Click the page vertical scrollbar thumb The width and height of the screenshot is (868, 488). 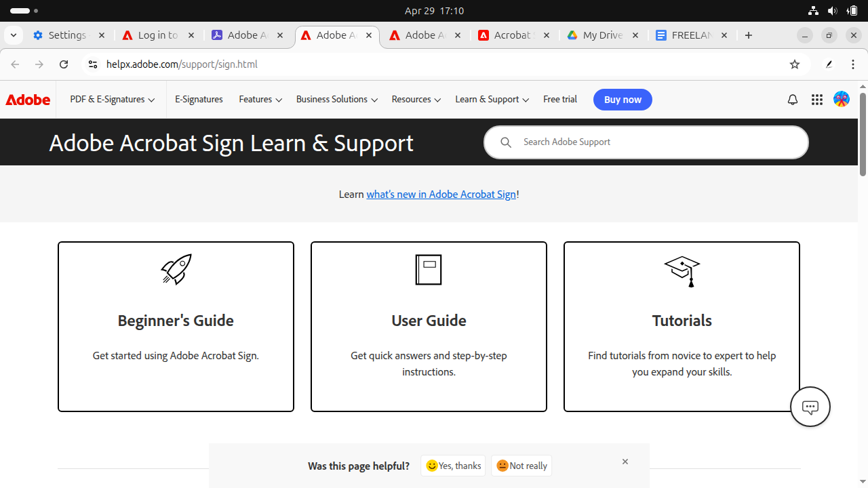tap(863, 134)
